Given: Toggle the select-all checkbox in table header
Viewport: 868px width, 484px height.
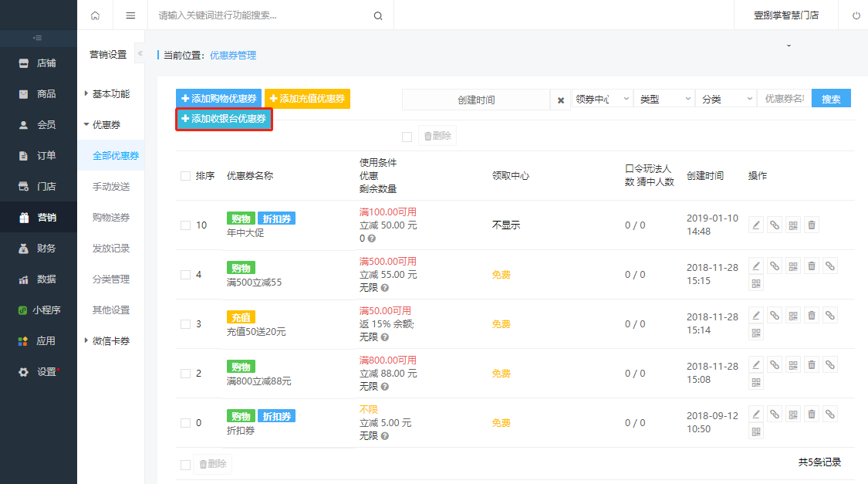Looking at the screenshot, I should coord(185,176).
